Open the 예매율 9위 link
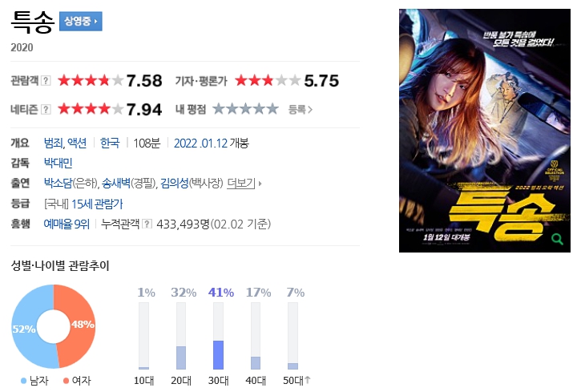Image resolution: width=577 pixels, height=392 pixels. (67, 224)
